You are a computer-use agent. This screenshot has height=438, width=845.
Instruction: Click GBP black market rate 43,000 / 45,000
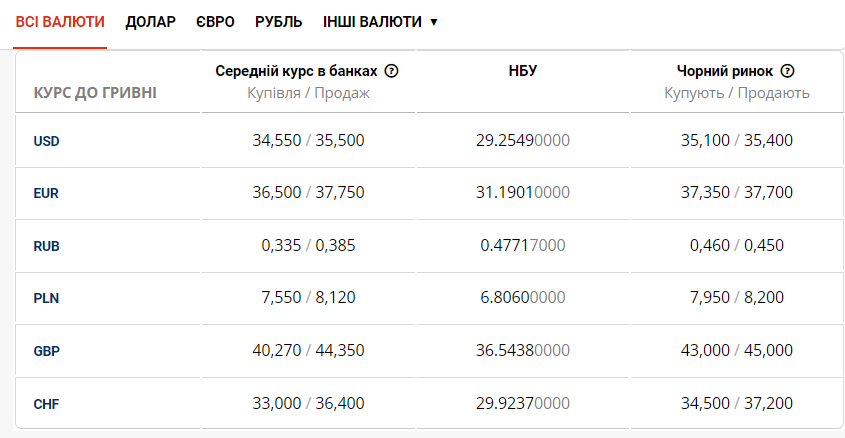click(x=737, y=351)
